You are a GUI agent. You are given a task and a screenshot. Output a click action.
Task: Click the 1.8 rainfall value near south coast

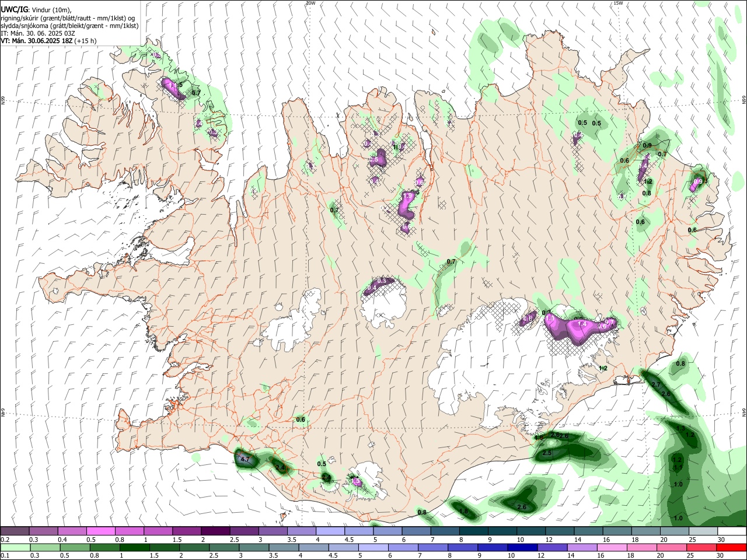[x=463, y=511]
